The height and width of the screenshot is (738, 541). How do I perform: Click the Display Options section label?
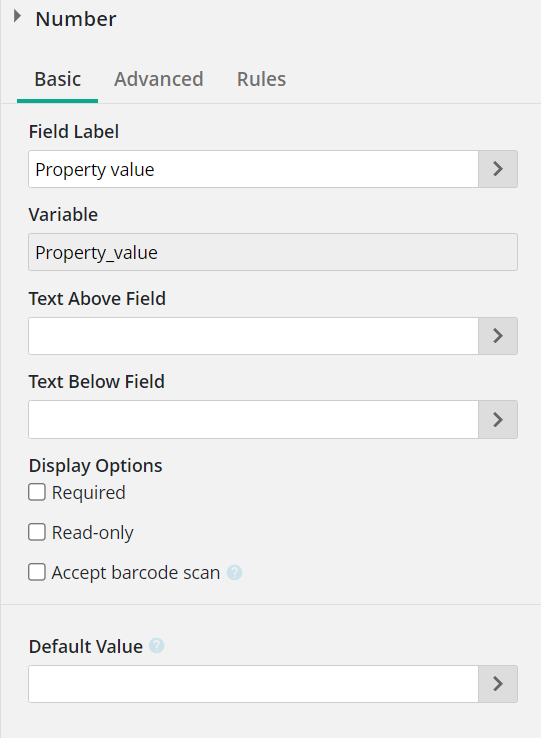coord(96,465)
